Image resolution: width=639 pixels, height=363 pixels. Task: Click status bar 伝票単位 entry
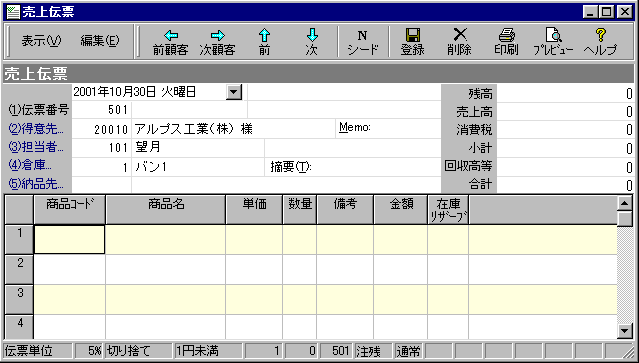(37, 351)
